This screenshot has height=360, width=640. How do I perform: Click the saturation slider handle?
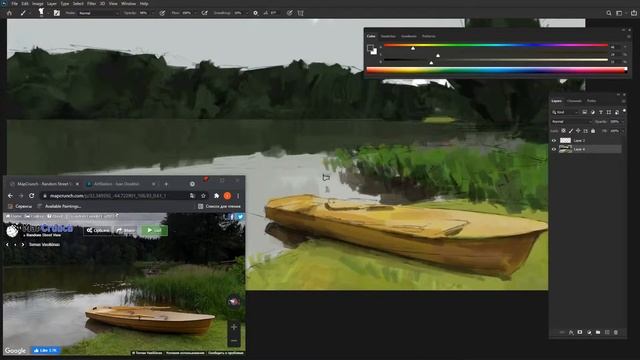pyautogui.click(x=438, y=55)
